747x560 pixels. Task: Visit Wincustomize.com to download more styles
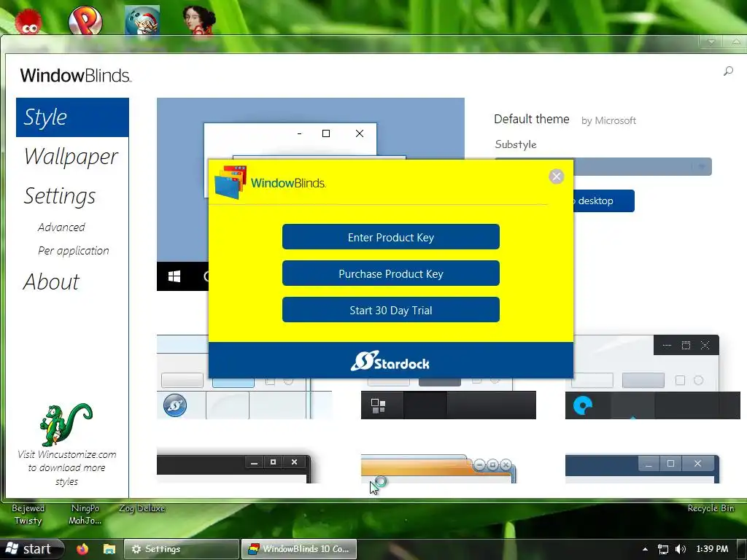(66, 467)
